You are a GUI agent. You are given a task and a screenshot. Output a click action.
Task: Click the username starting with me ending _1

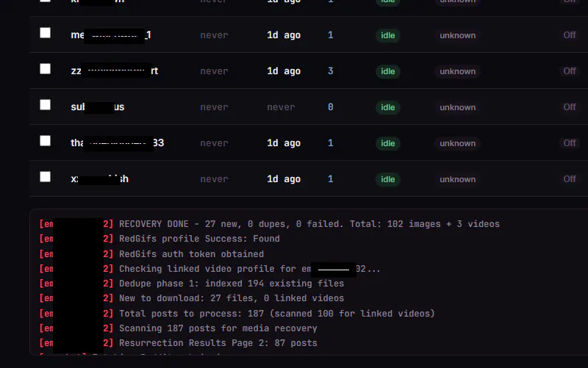[x=111, y=35]
